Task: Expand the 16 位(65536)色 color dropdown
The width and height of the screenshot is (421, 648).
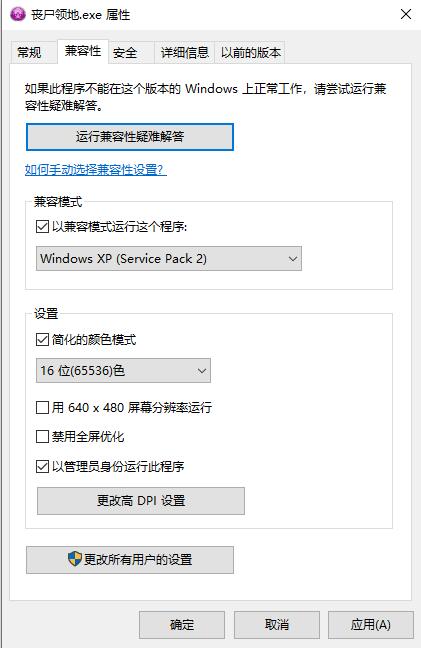Action: [x=123, y=370]
